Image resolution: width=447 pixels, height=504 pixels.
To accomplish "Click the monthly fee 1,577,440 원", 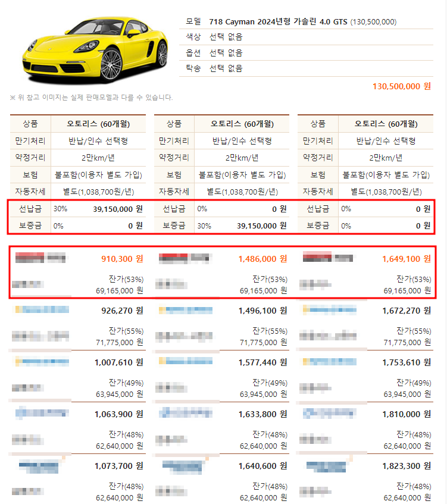I will coord(262,362).
